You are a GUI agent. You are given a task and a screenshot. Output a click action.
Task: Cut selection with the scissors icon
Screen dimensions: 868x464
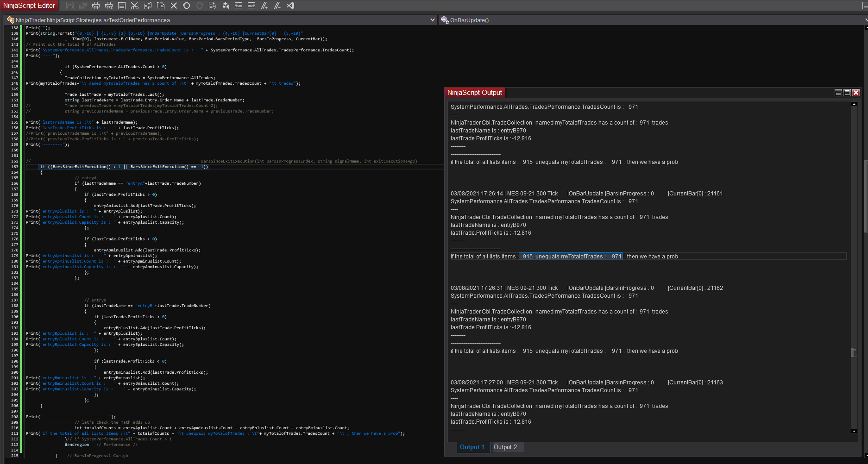pyautogui.click(x=135, y=6)
